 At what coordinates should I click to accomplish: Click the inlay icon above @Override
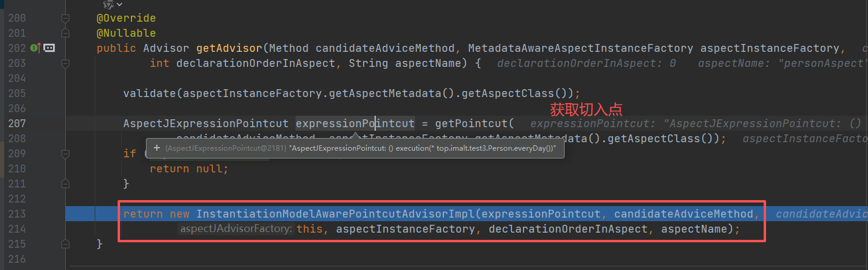[108, 4]
